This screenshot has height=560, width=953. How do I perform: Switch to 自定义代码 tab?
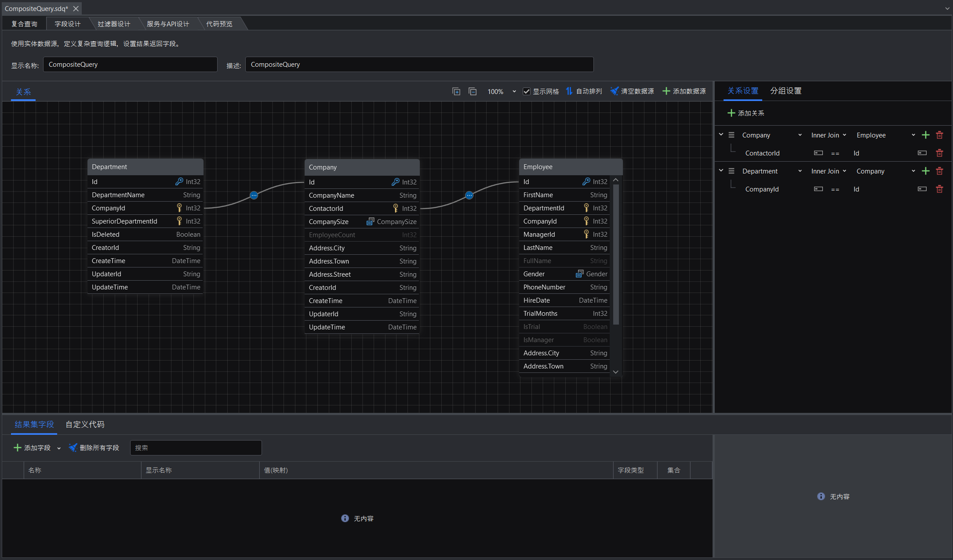tap(85, 425)
